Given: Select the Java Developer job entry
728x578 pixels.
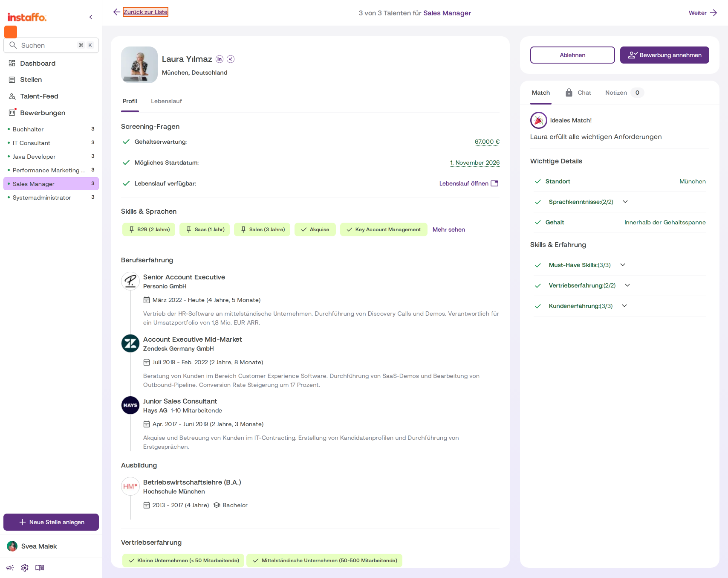Looking at the screenshot, I should click(51, 157).
